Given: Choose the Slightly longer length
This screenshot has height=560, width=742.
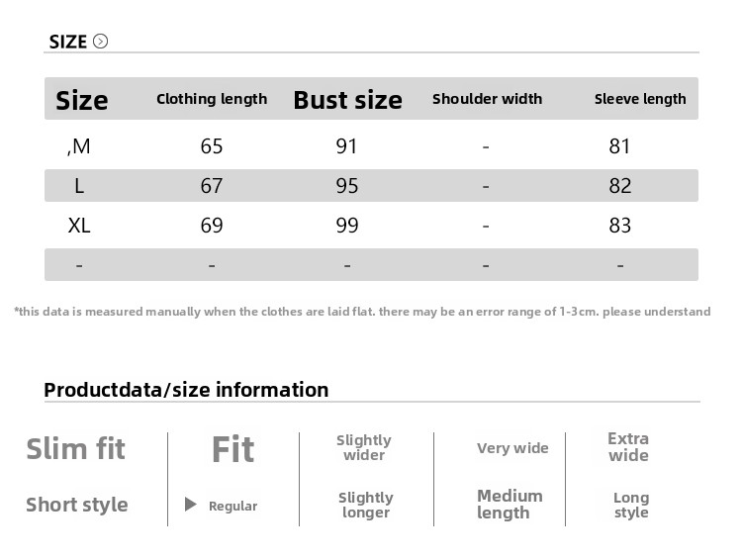Looking at the screenshot, I should tap(366, 505).
